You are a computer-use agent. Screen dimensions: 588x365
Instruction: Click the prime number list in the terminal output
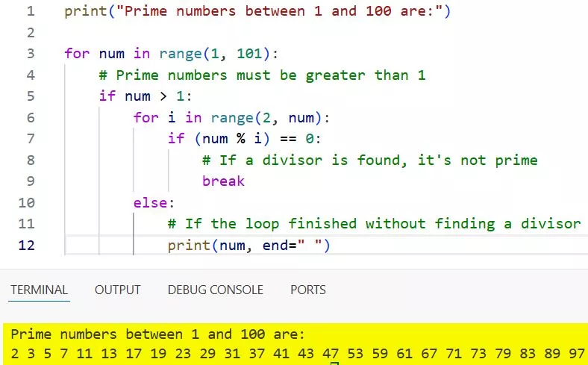coord(297,352)
